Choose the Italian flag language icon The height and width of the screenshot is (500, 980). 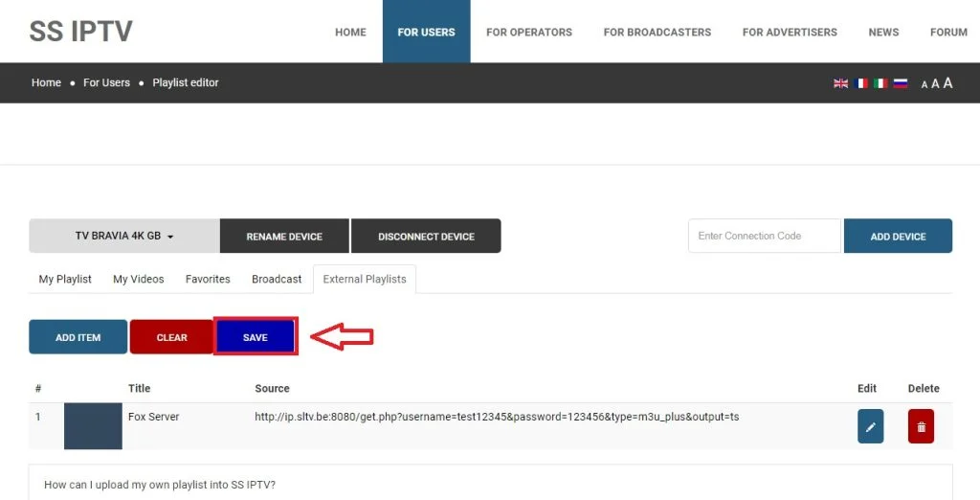(x=880, y=83)
